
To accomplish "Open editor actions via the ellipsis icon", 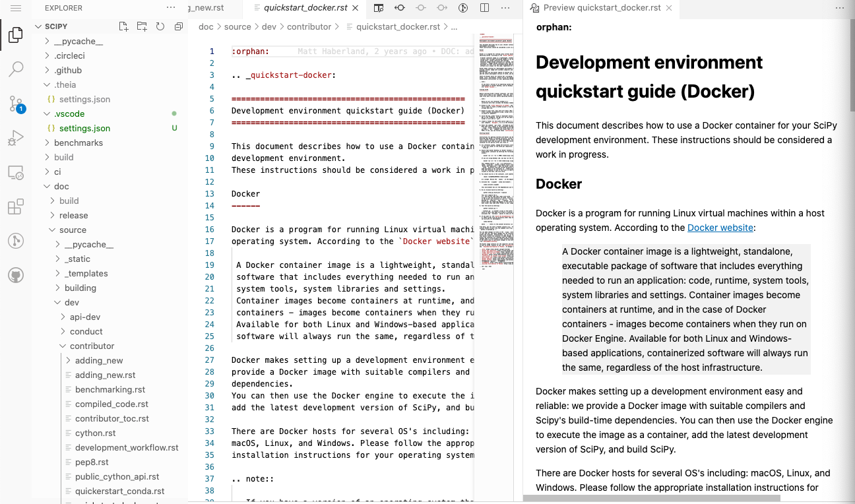I will pos(505,7).
